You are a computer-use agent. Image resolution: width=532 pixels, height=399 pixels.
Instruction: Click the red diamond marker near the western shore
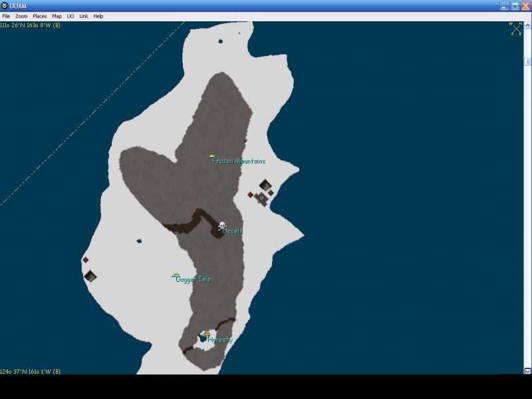(85, 260)
